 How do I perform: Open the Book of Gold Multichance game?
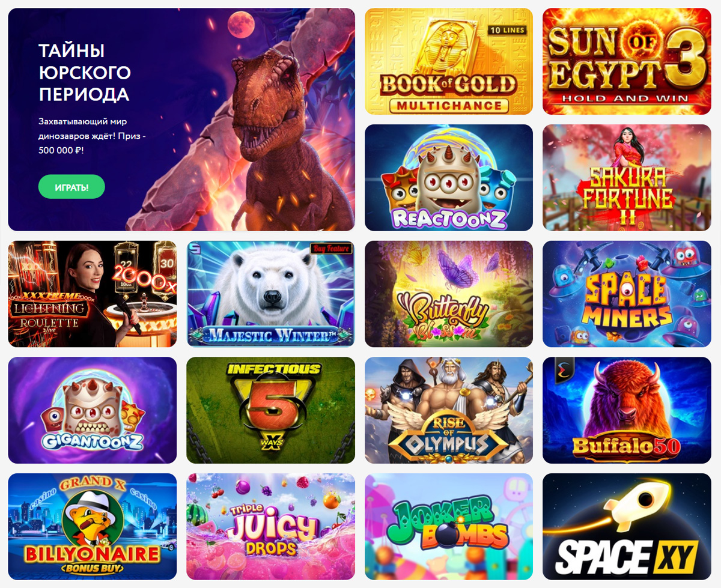[449, 61]
